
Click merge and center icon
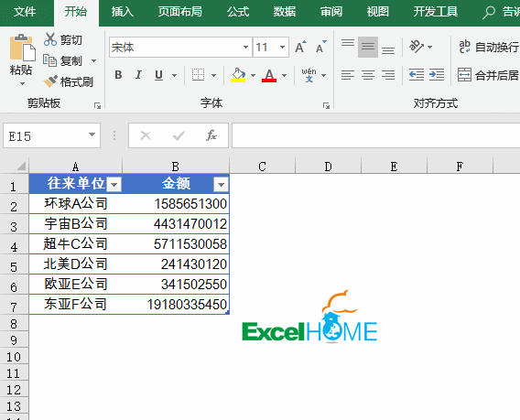464,75
